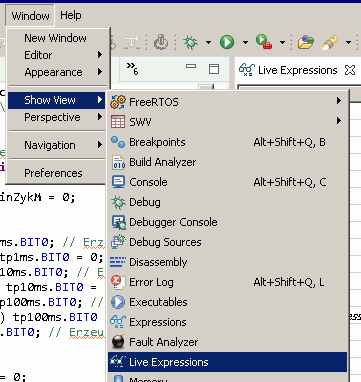Open the Run launch dropdown arrow
The height and width of the screenshot is (382, 361).
click(245, 42)
